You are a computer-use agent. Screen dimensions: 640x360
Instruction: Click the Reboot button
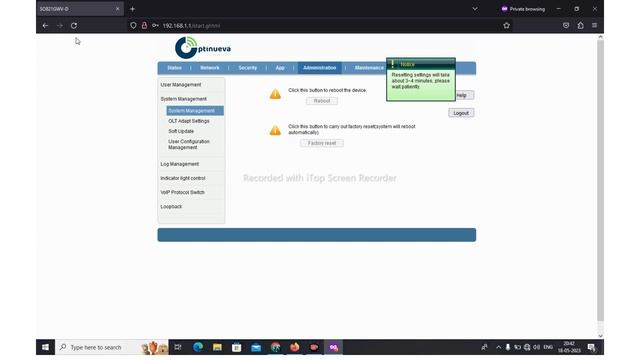tap(322, 101)
